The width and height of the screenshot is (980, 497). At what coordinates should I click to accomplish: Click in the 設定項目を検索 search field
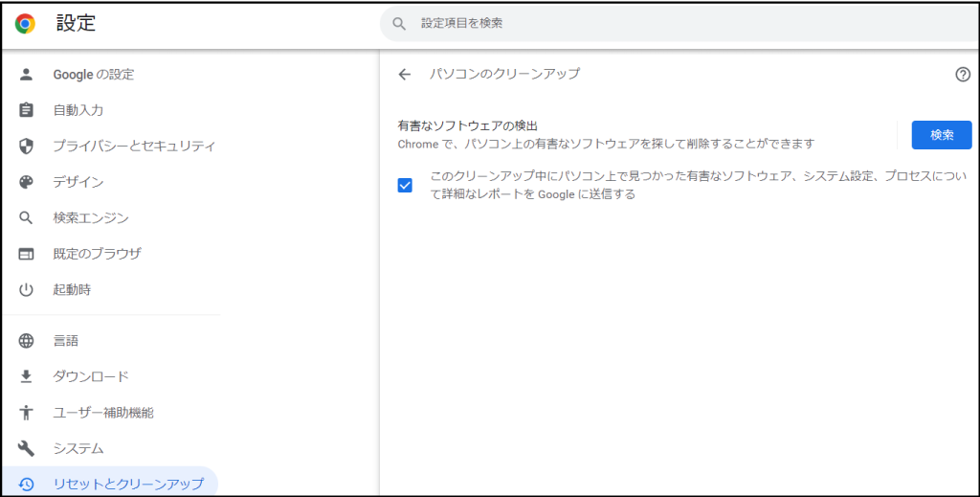click(670, 24)
